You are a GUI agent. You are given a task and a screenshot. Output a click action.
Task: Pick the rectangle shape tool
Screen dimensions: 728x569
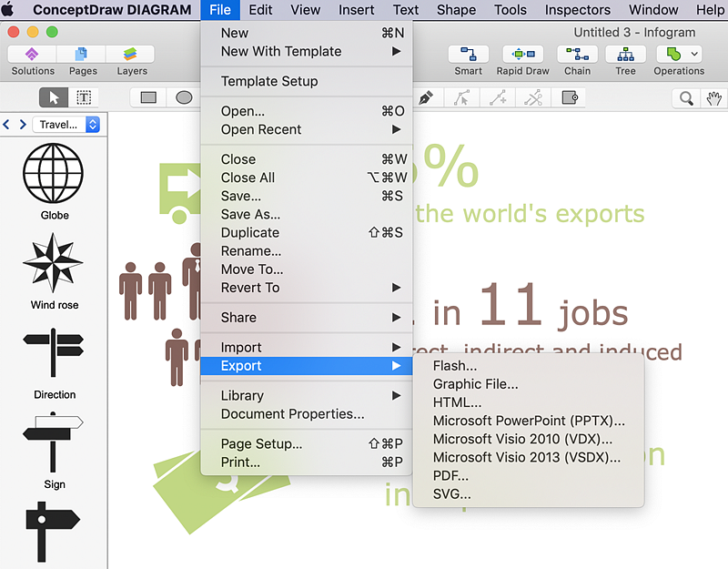tap(148, 97)
